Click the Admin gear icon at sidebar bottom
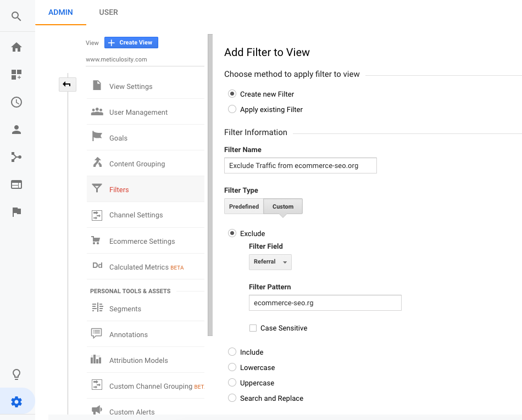Image resolution: width=522 pixels, height=420 pixels. click(16, 401)
